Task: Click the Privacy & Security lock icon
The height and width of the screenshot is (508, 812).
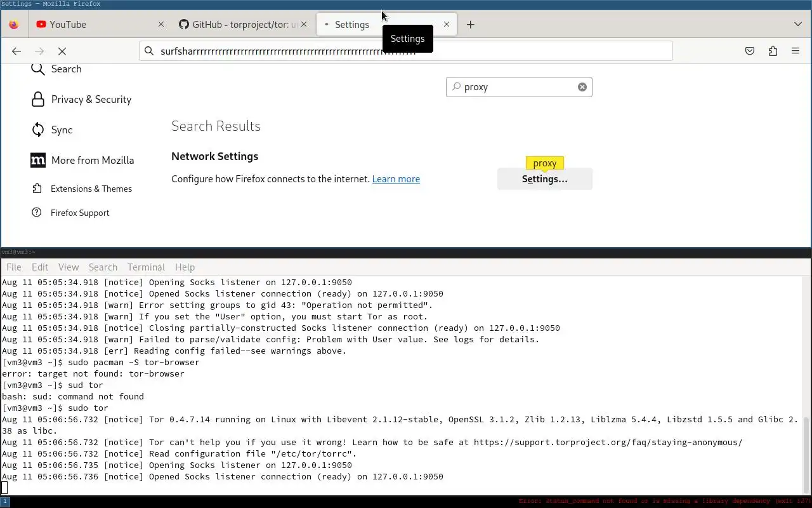Action: click(x=38, y=99)
